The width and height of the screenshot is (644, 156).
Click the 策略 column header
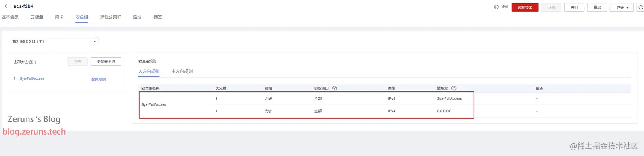[268, 88]
